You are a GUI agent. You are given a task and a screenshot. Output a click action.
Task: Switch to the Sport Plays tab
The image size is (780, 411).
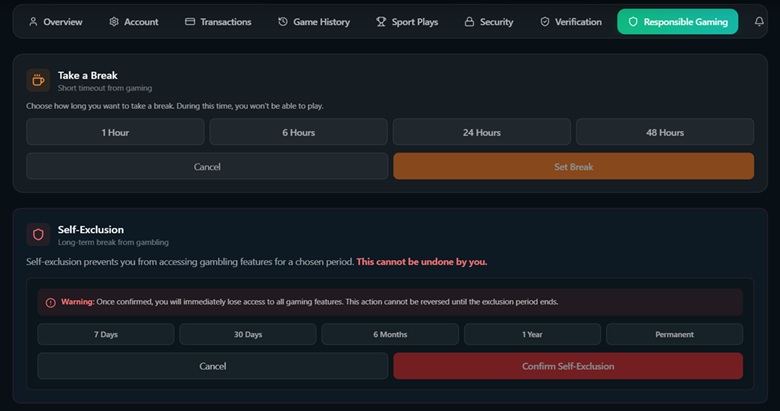click(406, 22)
